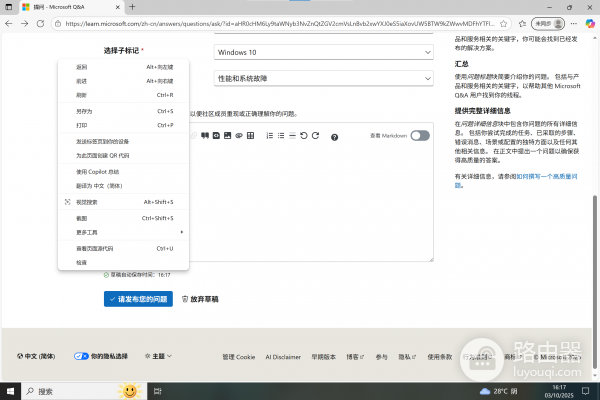This screenshot has height=400, width=600.
Task: Click the browser address bar URL
Action: pos(280,24)
